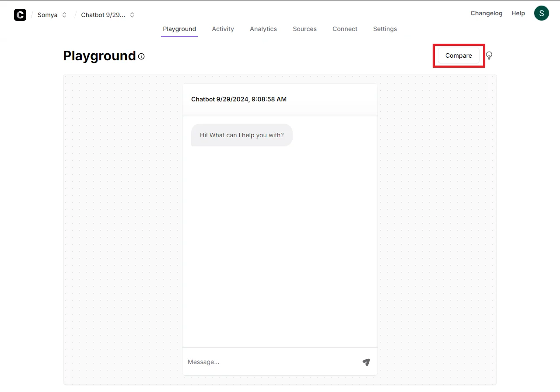
Task: Switch to the Playground tab
Action: coord(179,29)
